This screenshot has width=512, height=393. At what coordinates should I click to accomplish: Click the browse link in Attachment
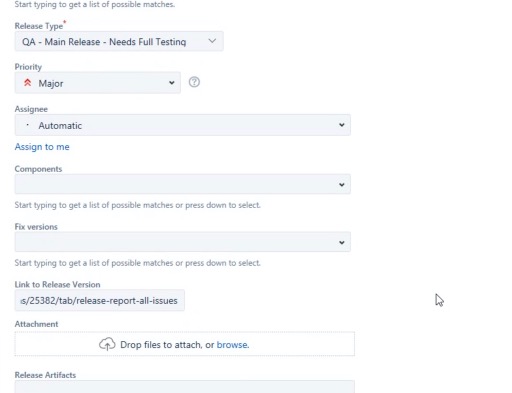[x=233, y=345]
